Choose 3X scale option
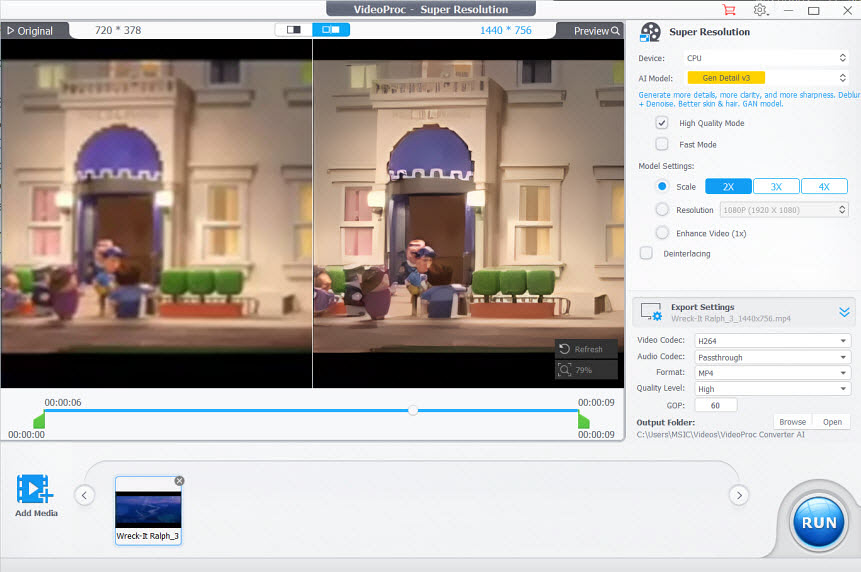Image resolution: width=861 pixels, height=572 pixels. (x=776, y=187)
